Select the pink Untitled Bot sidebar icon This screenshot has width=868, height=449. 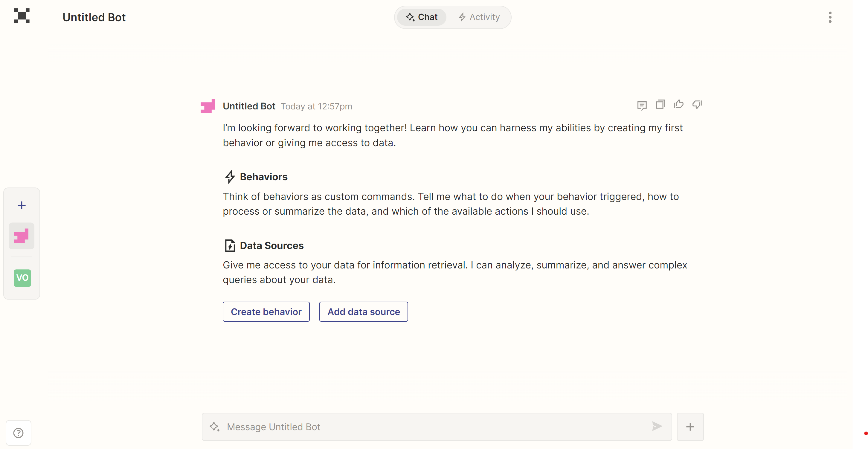pos(22,236)
